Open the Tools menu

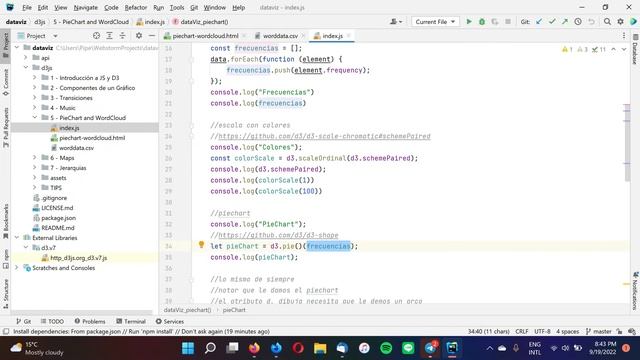click(x=177, y=7)
